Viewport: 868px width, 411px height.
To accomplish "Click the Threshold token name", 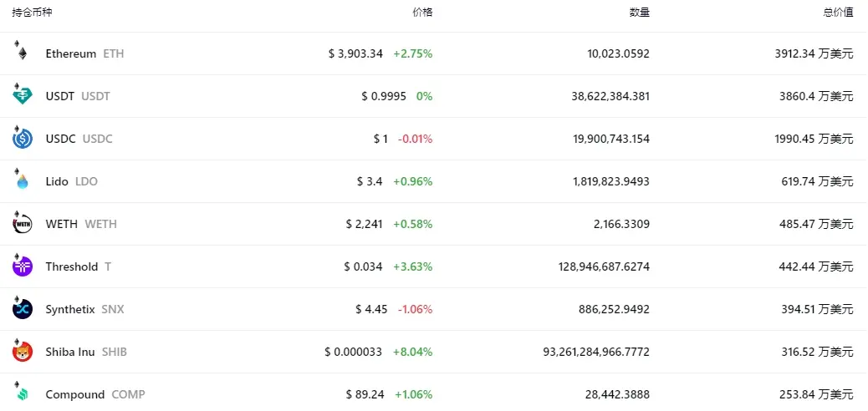I will coord(72,266).
